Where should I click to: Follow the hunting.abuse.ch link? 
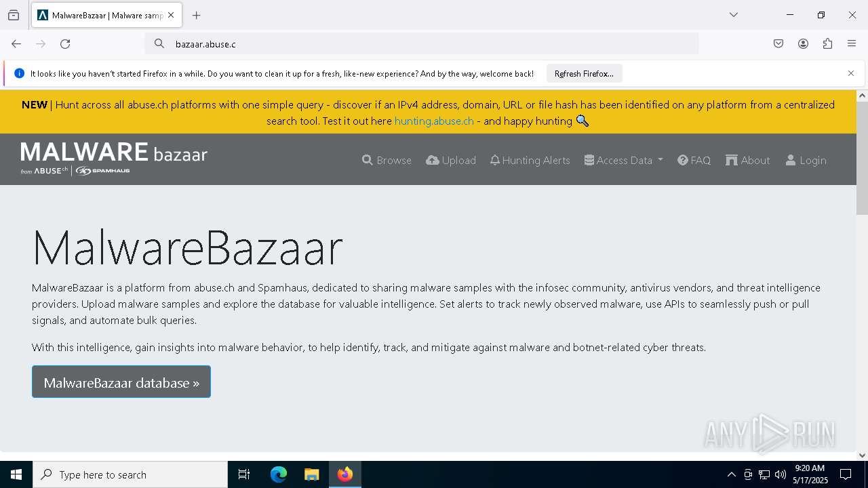click(x=434, y=121)
